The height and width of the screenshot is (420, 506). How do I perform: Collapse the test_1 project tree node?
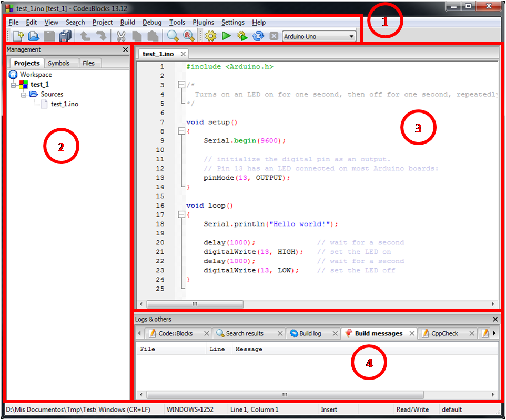pyautogui.click(x=13, y=85)
